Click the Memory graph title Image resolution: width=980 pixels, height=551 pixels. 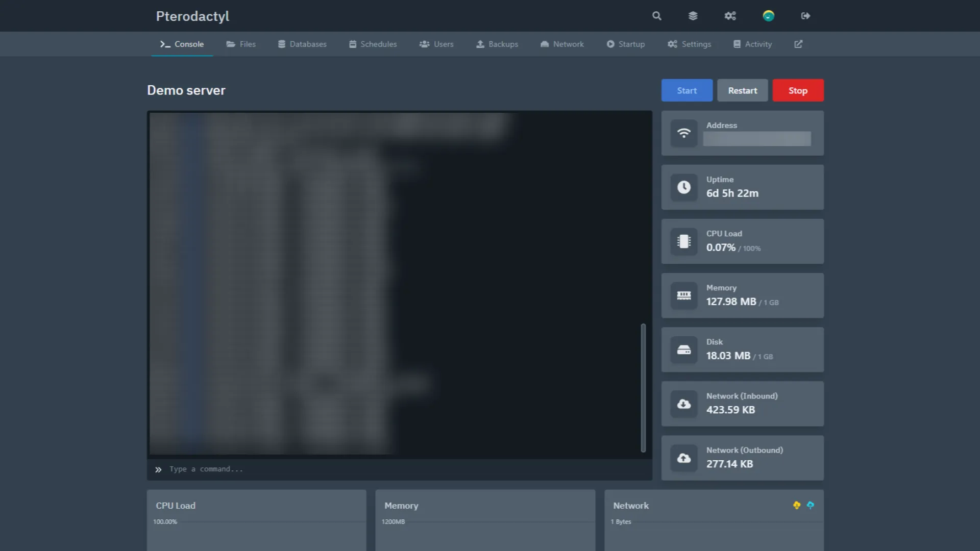401,506
